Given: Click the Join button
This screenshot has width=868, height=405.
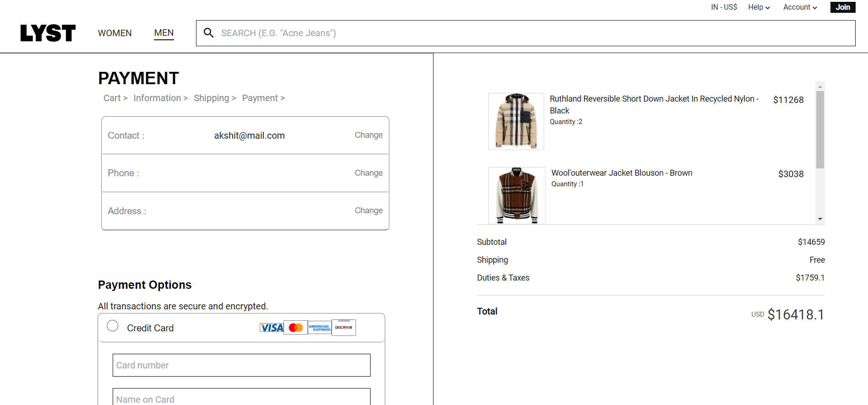Looking at the screenshot, I should pyautogui.click(x=843, y=7).
